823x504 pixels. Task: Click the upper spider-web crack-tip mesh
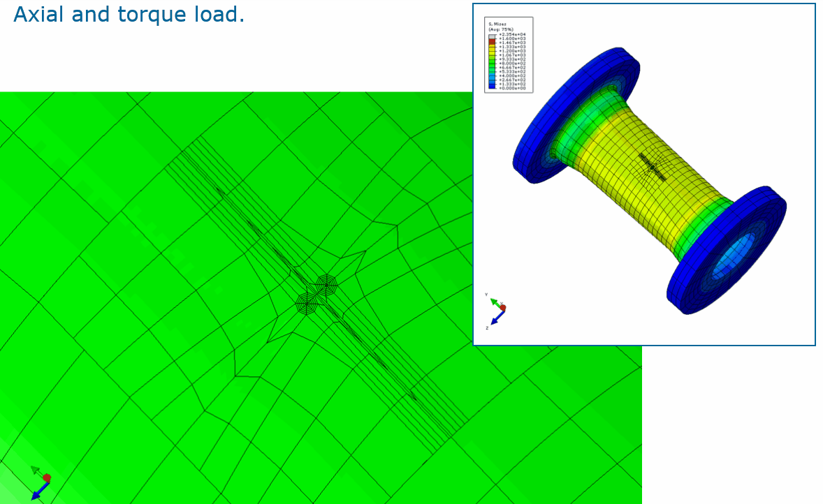[326, 285]
